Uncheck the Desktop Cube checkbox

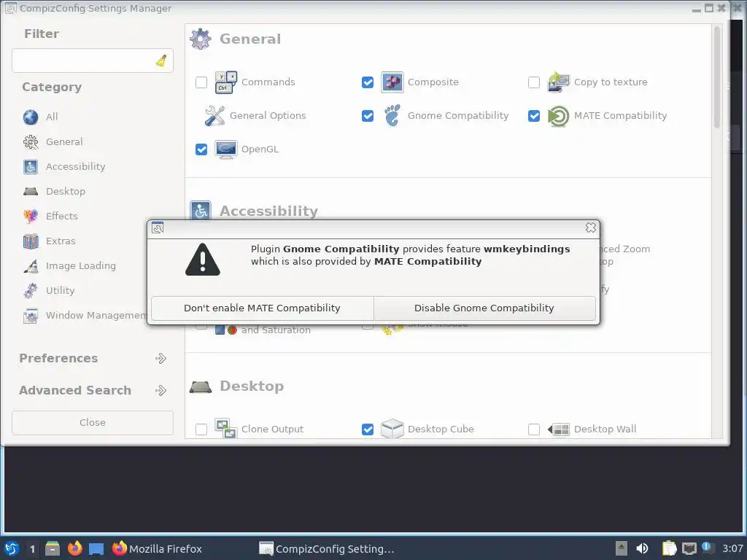[x=368, y=429]
